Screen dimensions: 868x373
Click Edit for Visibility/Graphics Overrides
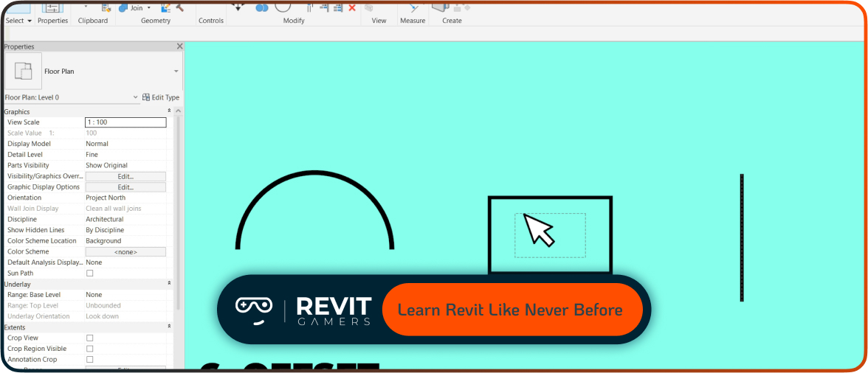pyautogui.click(x=125, y=176)
